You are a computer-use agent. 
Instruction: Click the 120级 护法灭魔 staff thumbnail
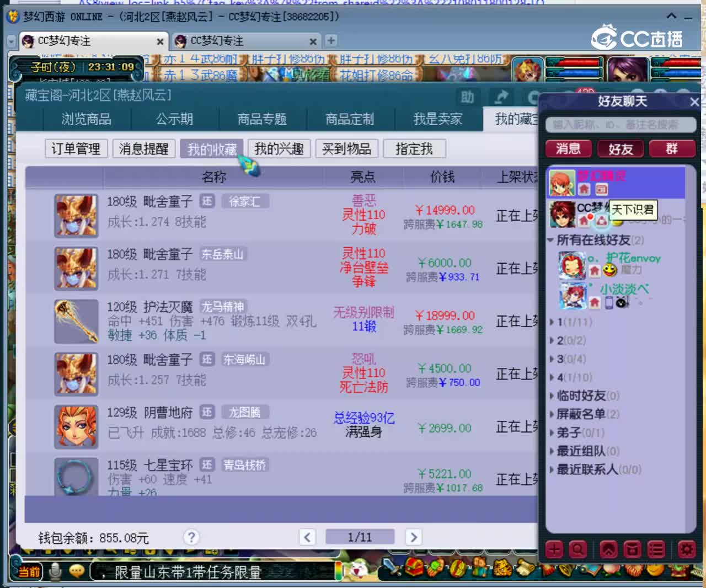pos(76,321)
